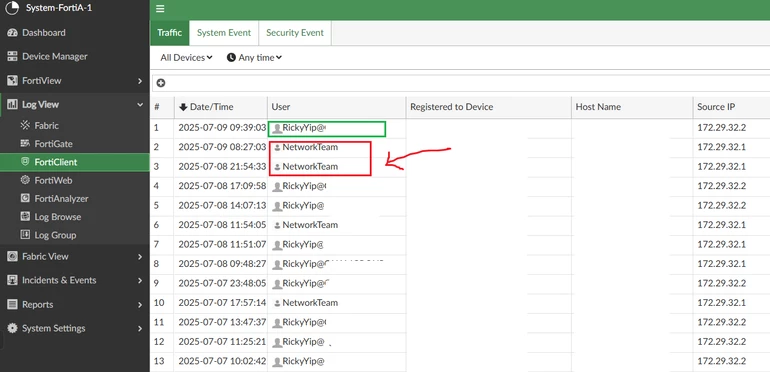Click timestamp 2025-07-08 14:07:13

[222, 206]
